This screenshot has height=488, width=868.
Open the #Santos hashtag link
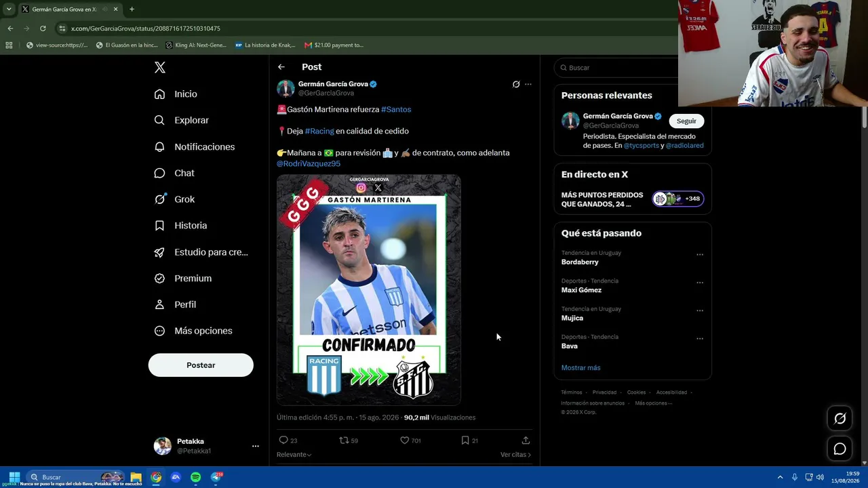(x=396, y=109)
